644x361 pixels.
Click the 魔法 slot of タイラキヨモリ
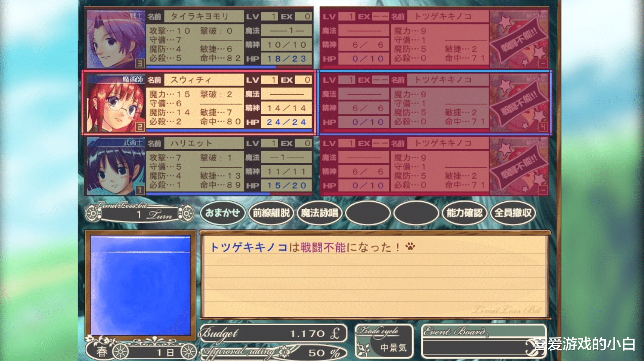pyautogui.click(x=286, y=31)
